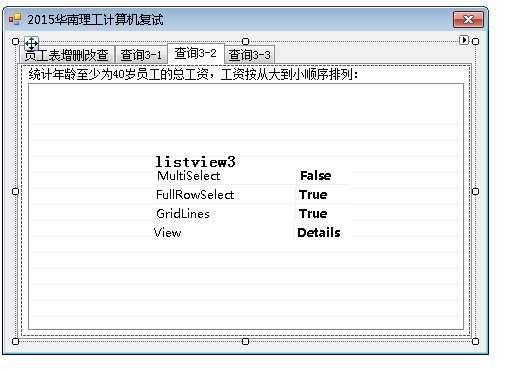Click the form icon in the title bar
Image resolution: width=512 pixels, height=371 pixels.
click(x=15, y=19)
